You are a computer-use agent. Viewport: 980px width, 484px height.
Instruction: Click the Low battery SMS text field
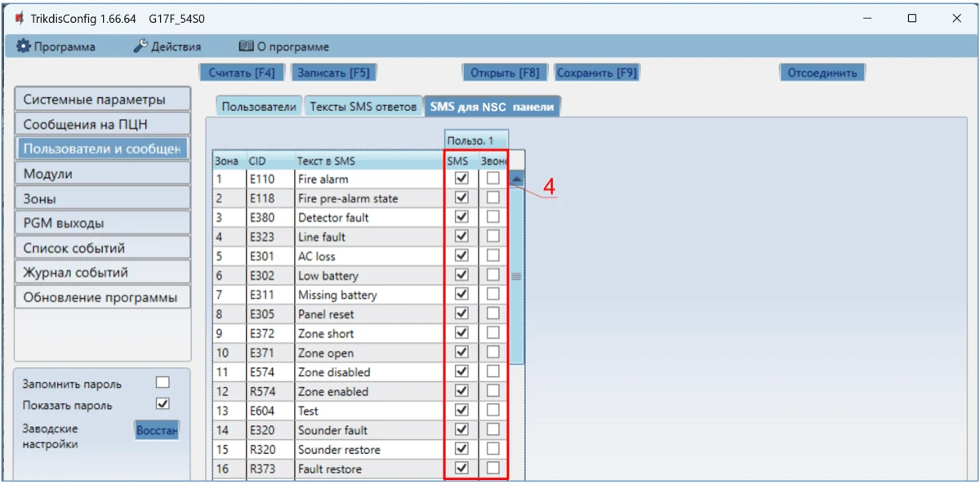(x=367, y=276)
